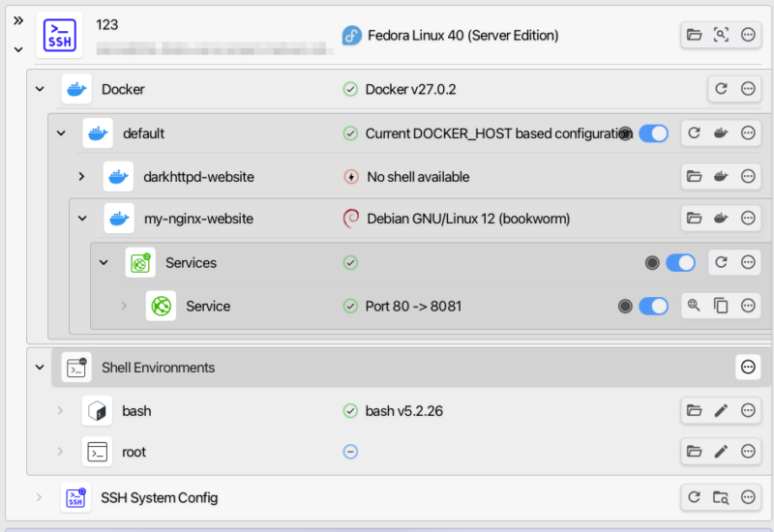Click the whale icon in the darkhttpd-website row

click(721, 176)
